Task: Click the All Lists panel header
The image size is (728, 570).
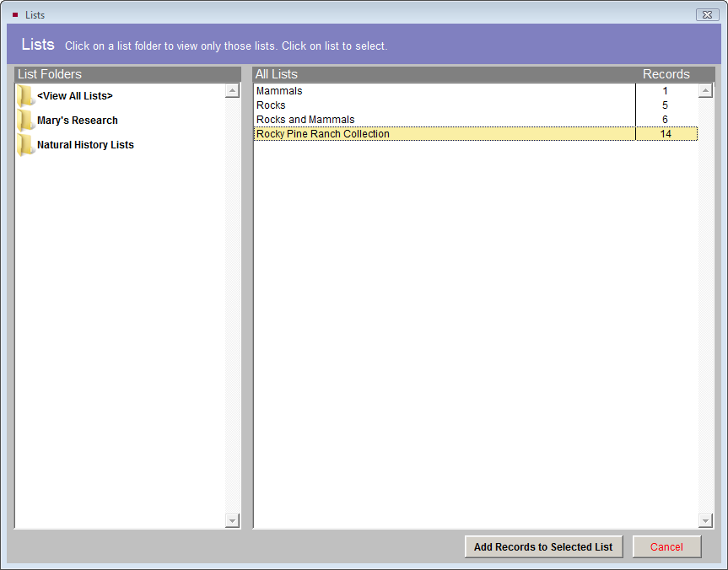Action: [276, 74]
